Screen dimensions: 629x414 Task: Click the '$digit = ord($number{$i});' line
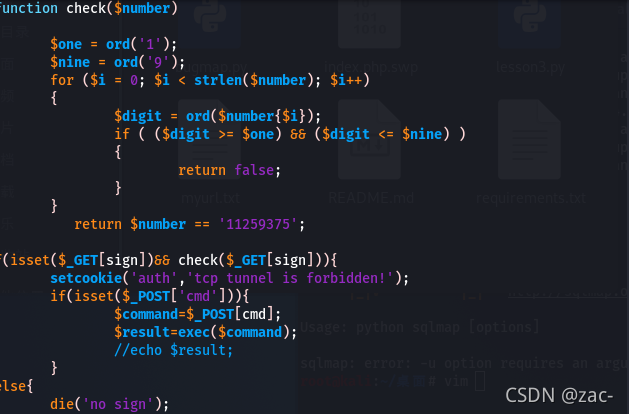(x=217, y=116)
